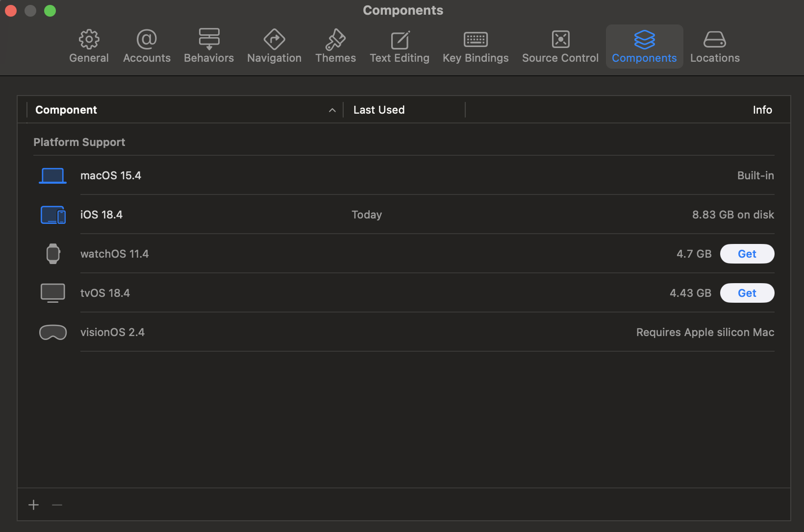804x532 pixels.
Task: Switch to the Navigation tab label
Action: tap(274, 58)
